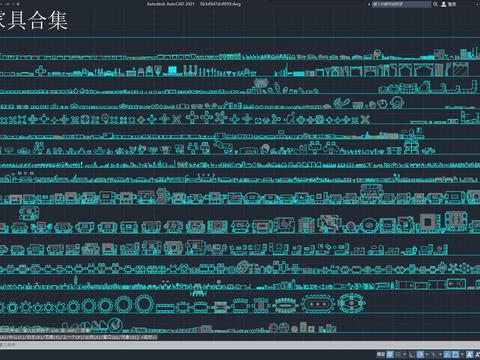
Task: Open the user sign-in account icon
Action: click(x=444, y=4)
